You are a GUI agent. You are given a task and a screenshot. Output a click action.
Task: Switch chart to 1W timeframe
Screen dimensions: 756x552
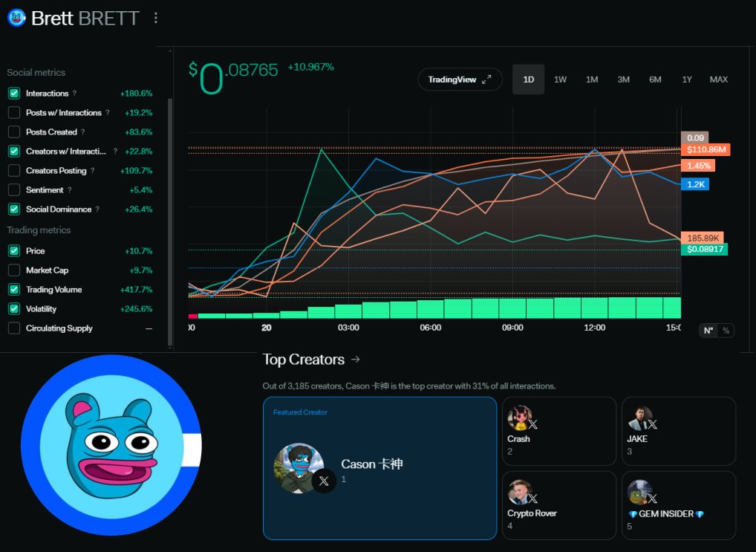(560, 79)
